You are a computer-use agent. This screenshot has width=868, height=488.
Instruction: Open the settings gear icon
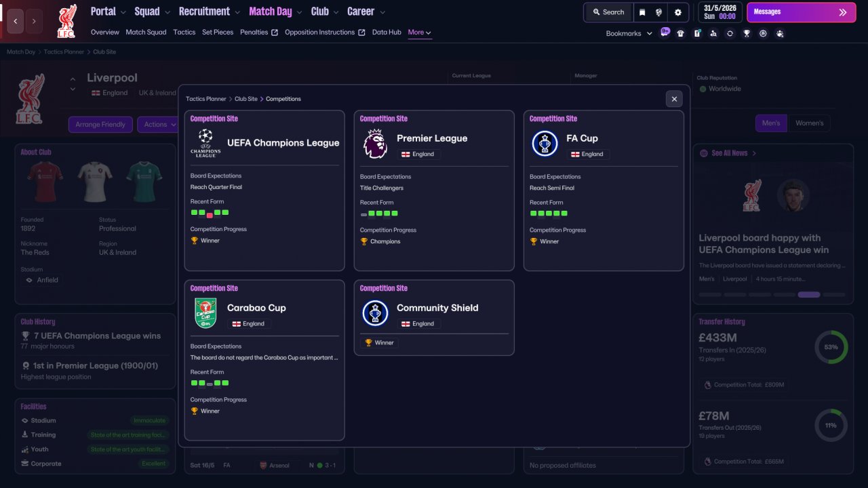pyautogui.click(x=678, y=12)
